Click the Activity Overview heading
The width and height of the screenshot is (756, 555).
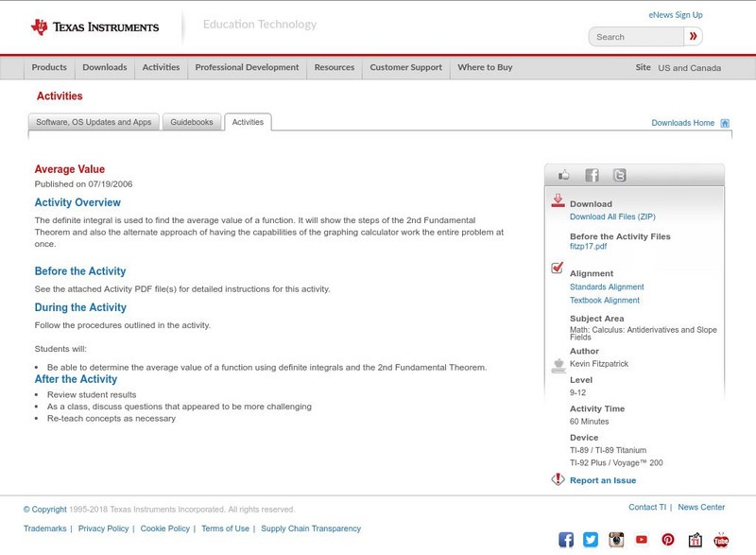[x=77, y=202]
